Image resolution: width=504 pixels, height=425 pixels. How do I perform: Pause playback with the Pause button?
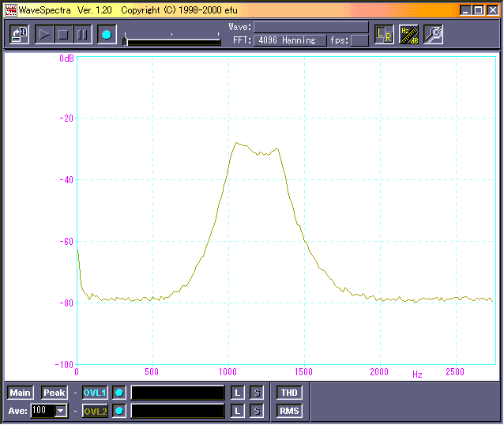pos(82,35)
